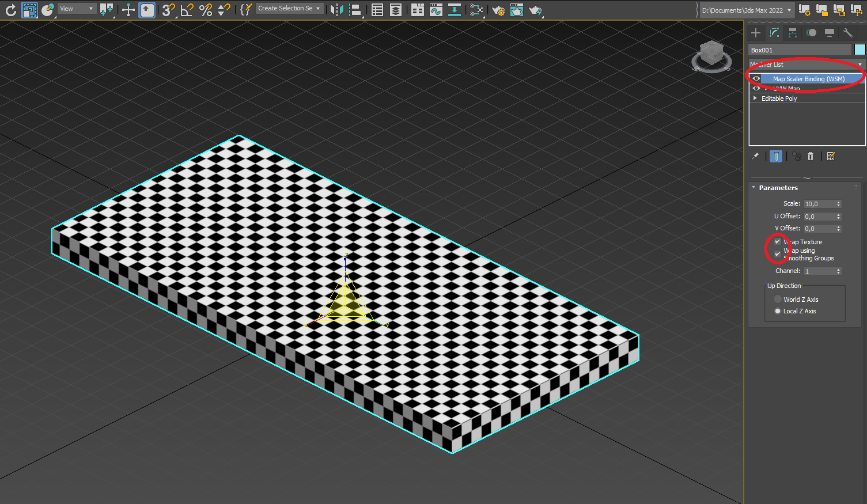This screenshot has height=504, width=867.
Task: Open Render Setup teapot with gear
Action: (498, 10)
